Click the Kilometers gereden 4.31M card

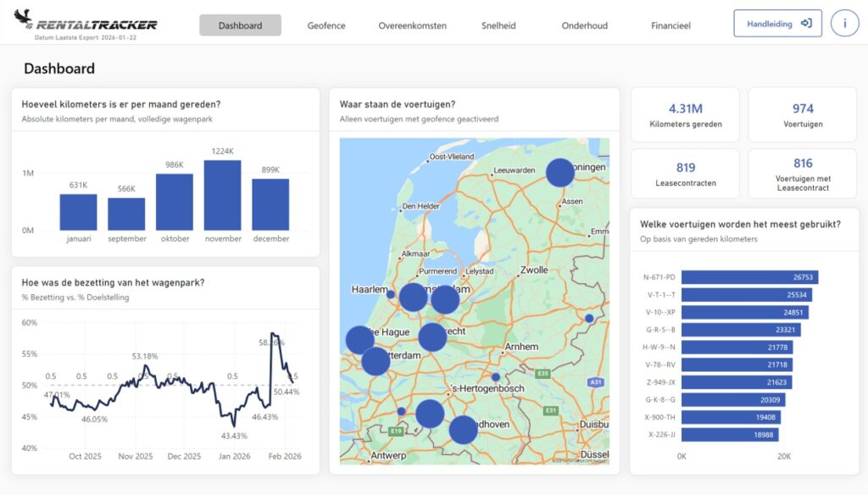coord(685,114)
